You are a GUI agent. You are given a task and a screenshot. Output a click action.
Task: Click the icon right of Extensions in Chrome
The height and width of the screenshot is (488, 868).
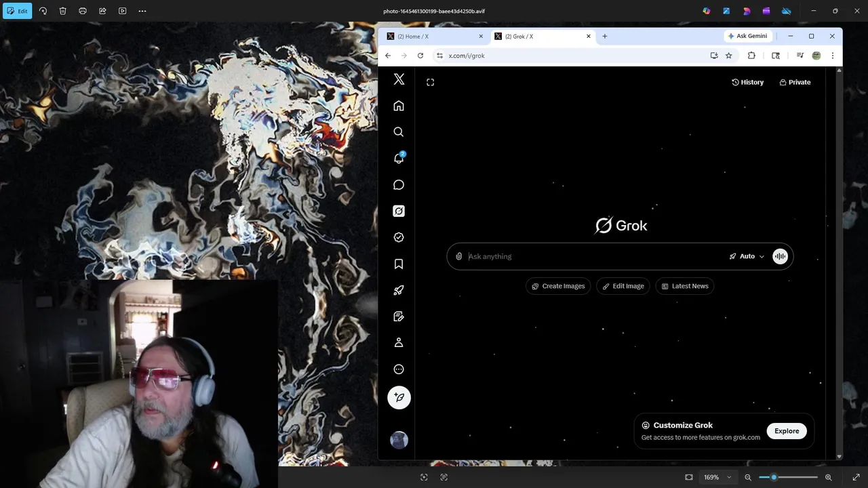click(x=776, y=56)
